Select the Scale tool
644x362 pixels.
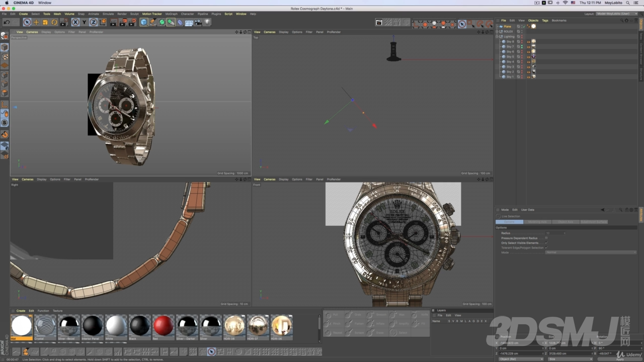[x=45, y=22]
